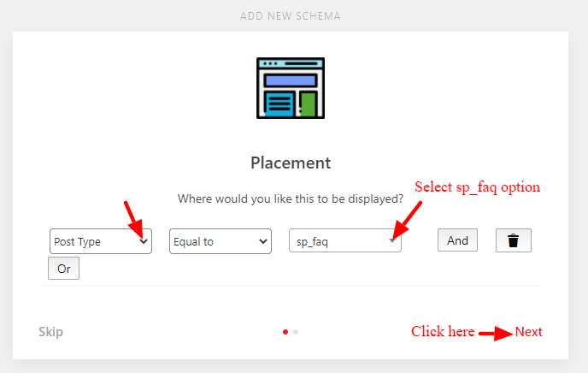588x373 pixels.
Task: Add an Or condition group
Action: coord(64,269)
